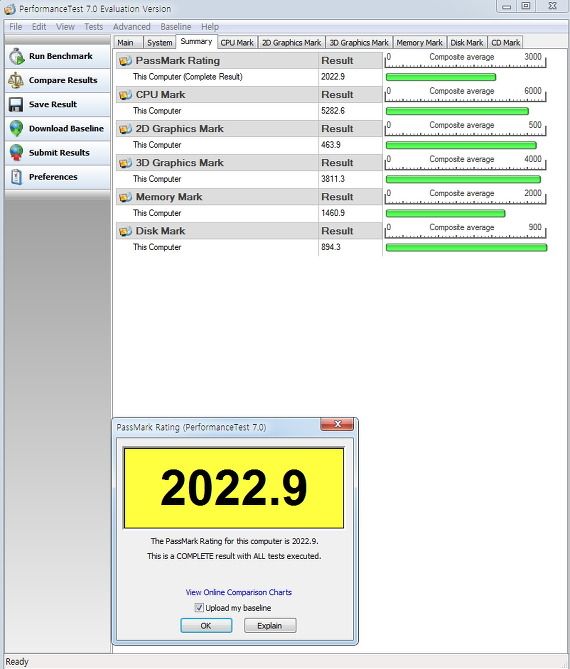Click the icon beside 2D Graphics Mark header
This screenshot has height=669, width=570.
click(125, 129)
